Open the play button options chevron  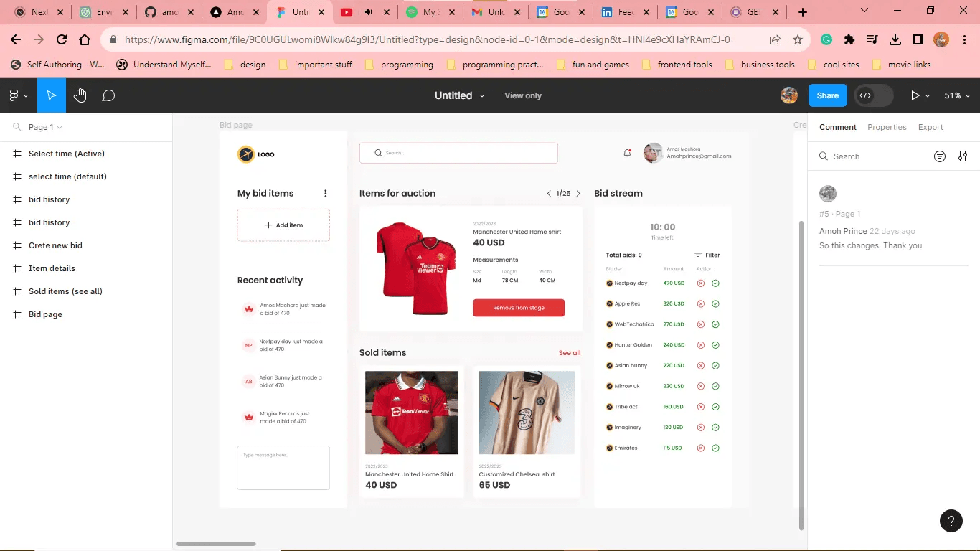coord(927,95)
